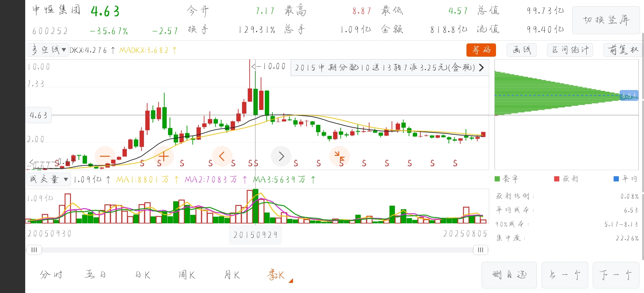Tap the 总值 99.73亿 value

[545, 11]
